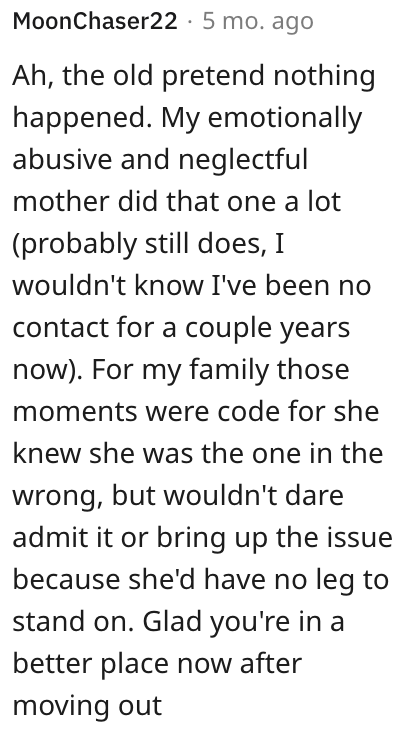Image resolution: width=420 pixels, height=732 pixels.
Task: Click the dot separator after the username
Action: [x=190, y=22]
